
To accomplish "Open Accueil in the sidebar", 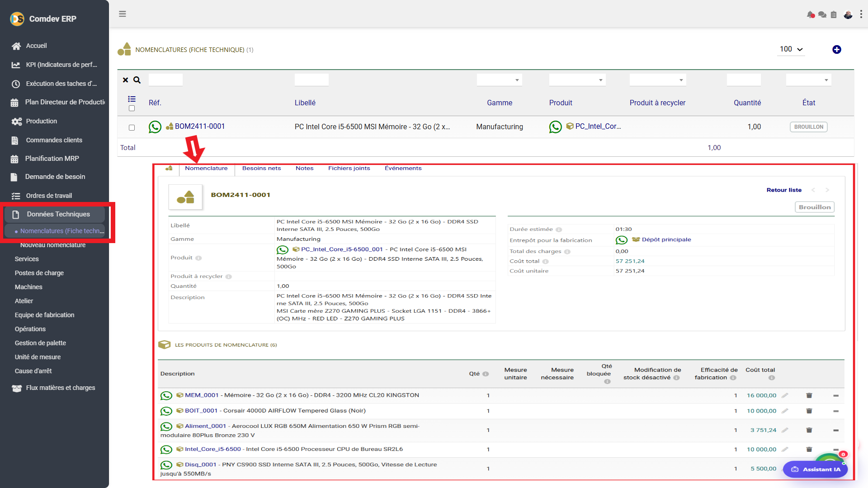I will [x=36, y=46].
